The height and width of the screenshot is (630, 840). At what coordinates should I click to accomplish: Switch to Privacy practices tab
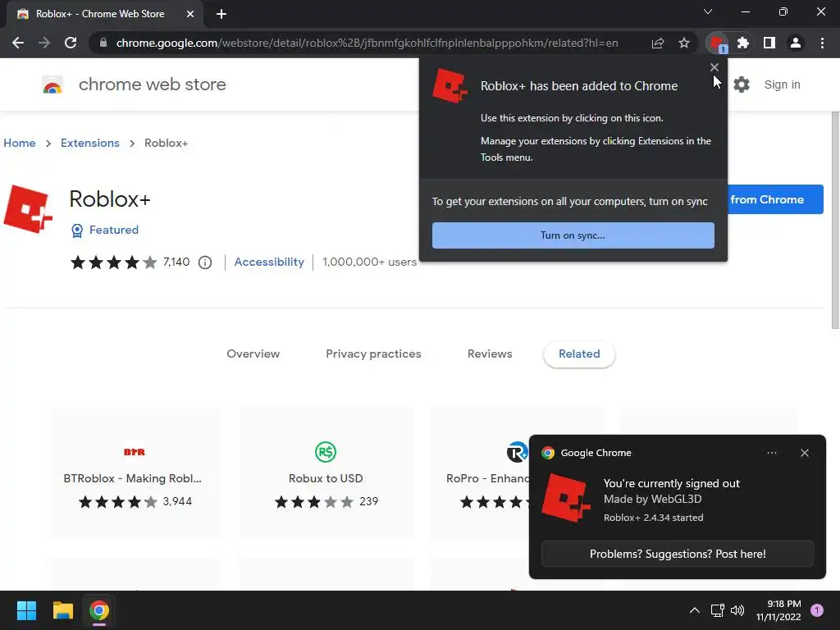[x=373, y=354]
